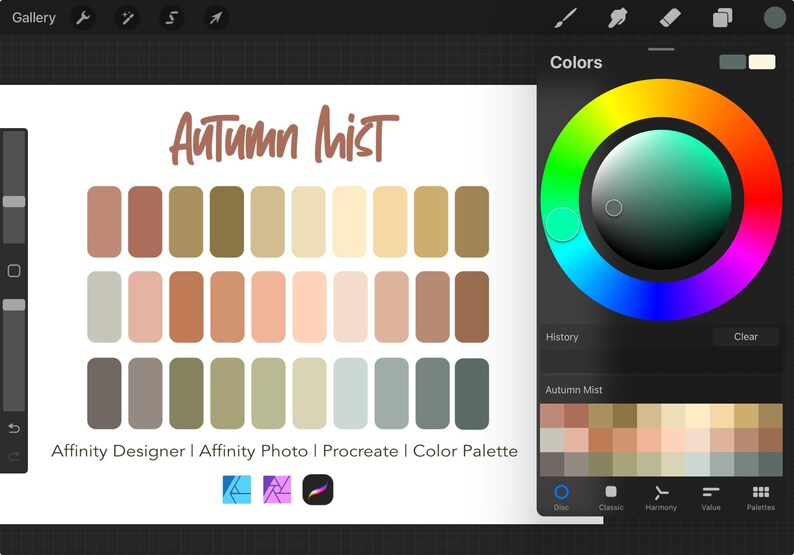Click the Affinity Photo app icon
This screenshot has height=555, width=794.
pyautogui.click(x=277, y=489)
